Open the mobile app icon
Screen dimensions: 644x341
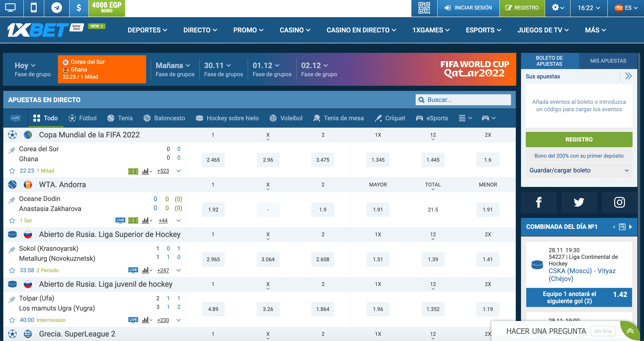(x=34, y=8)
